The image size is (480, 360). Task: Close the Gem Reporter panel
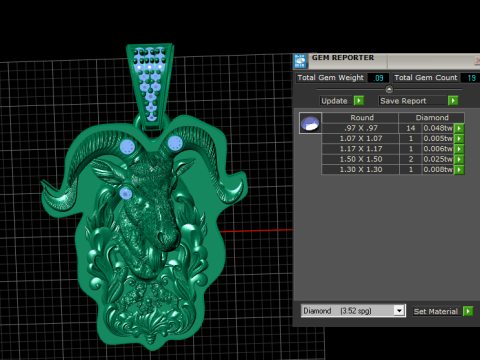pos(477,60)
